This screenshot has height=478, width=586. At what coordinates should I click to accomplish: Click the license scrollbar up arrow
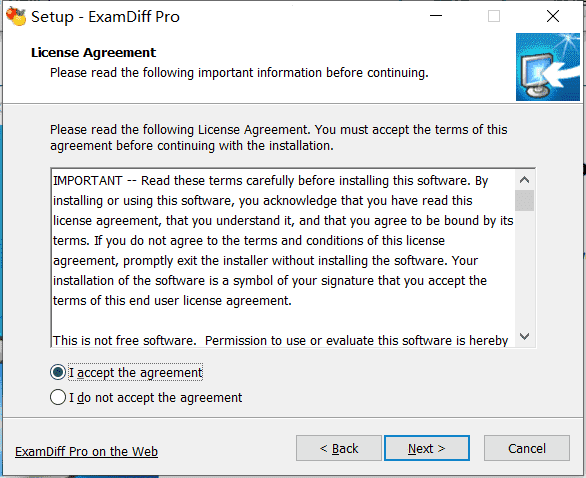pyautogui.click(x=524, y=180)
